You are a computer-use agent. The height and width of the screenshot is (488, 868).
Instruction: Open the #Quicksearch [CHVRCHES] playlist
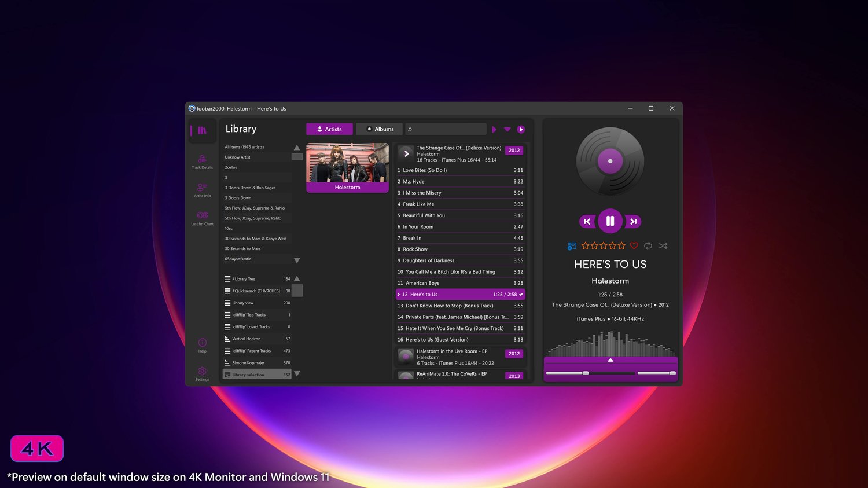pos(257,291)
